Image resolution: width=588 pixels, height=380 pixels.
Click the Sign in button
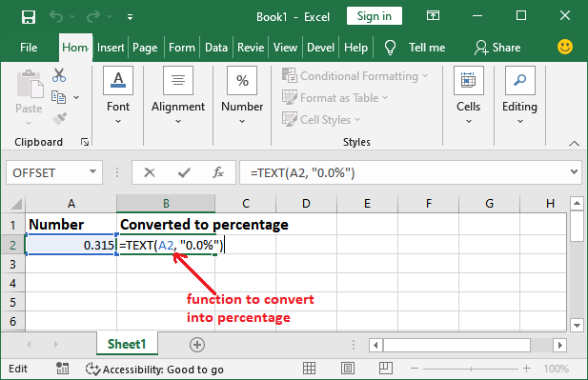click(x=375, y=16)
